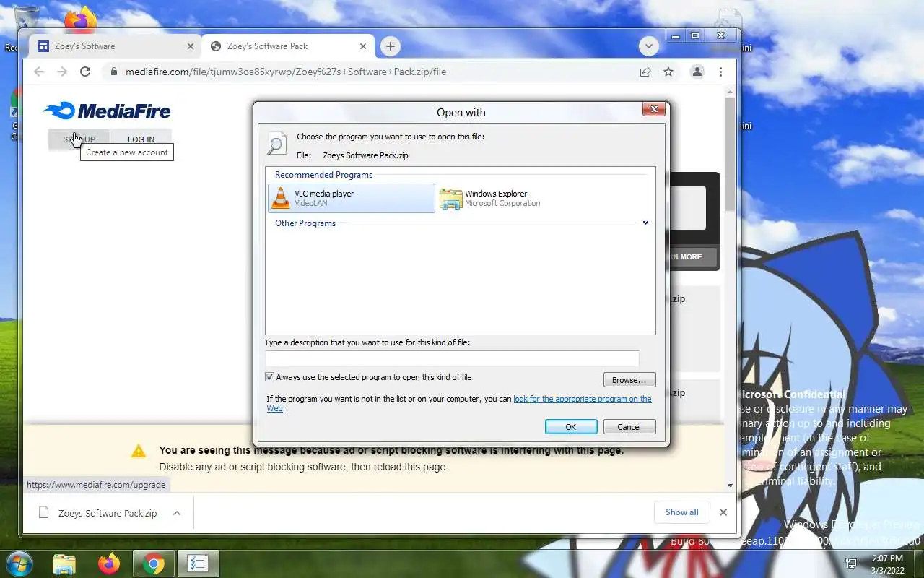Click the ad-block warning triangle icon

click(138, 451)
